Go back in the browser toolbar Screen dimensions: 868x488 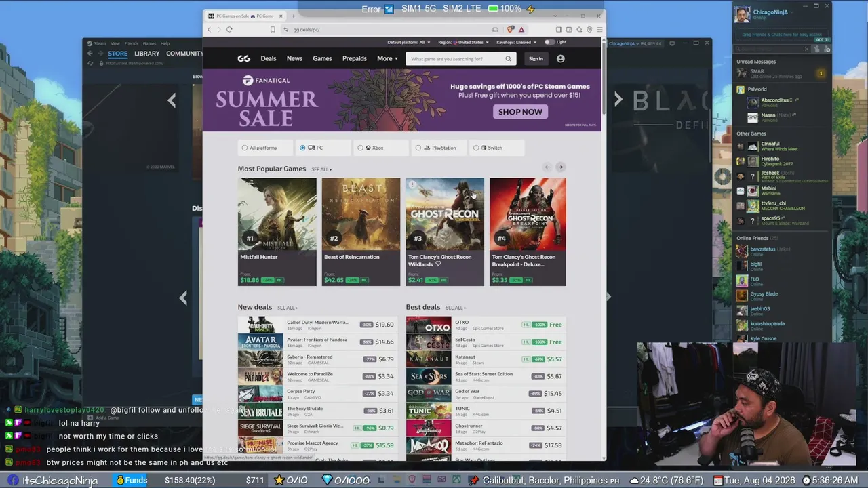tap(210, 30)
